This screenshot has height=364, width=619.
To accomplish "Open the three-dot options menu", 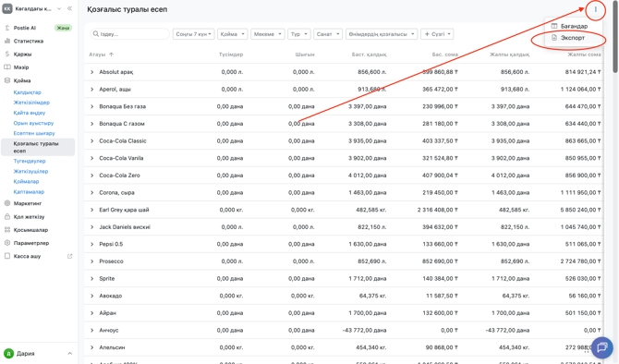I will [595, 9].
